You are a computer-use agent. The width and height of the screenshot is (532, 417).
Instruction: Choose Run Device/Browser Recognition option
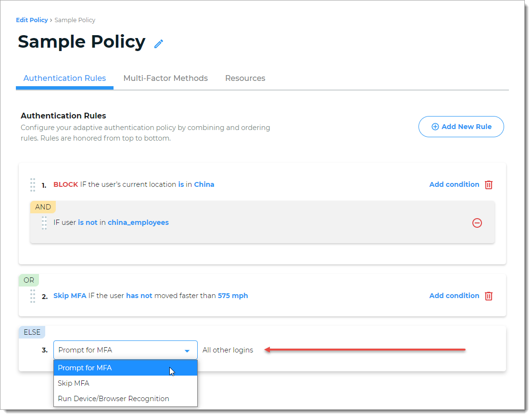(113, 398)
